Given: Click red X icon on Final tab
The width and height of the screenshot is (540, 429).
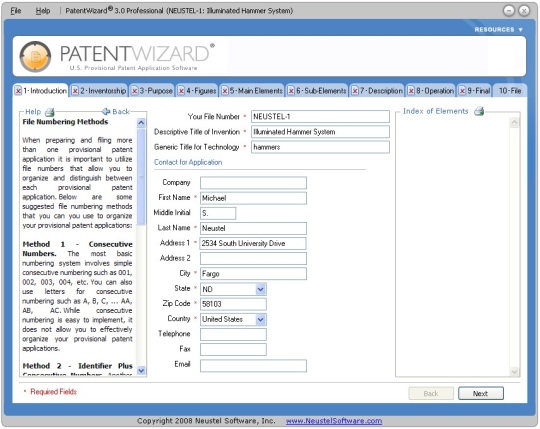Looking at the screenshot, I should 463,91.
